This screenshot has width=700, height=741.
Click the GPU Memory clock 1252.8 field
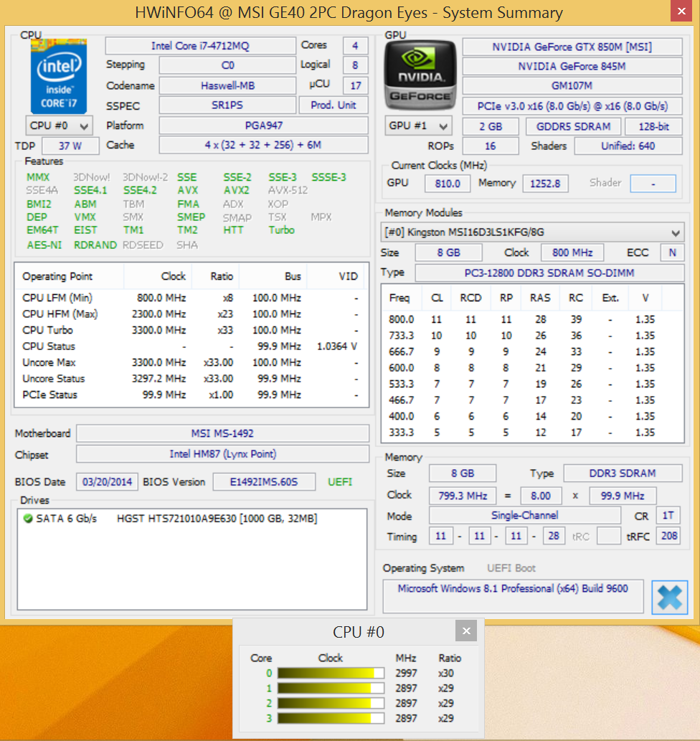[545, 184]
